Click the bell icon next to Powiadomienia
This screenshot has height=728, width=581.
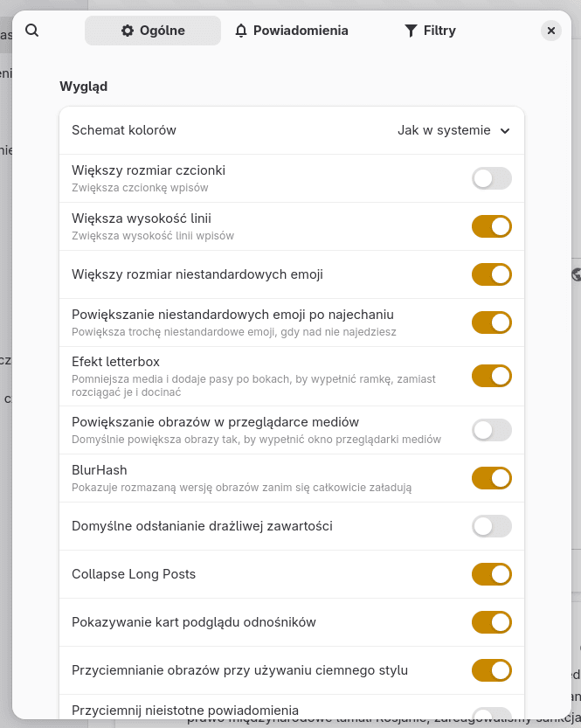[x=241, y=31]
